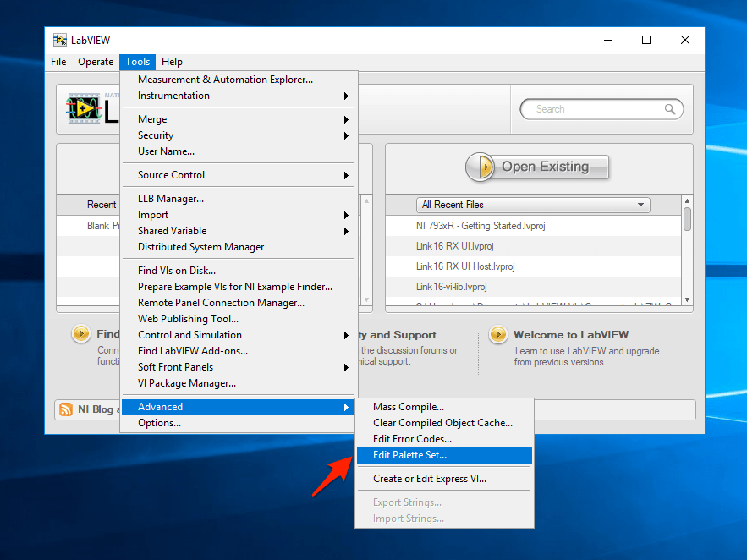Launch VI Package Manager from Tools menu
747x560 pixels.
tap(187, 383)
